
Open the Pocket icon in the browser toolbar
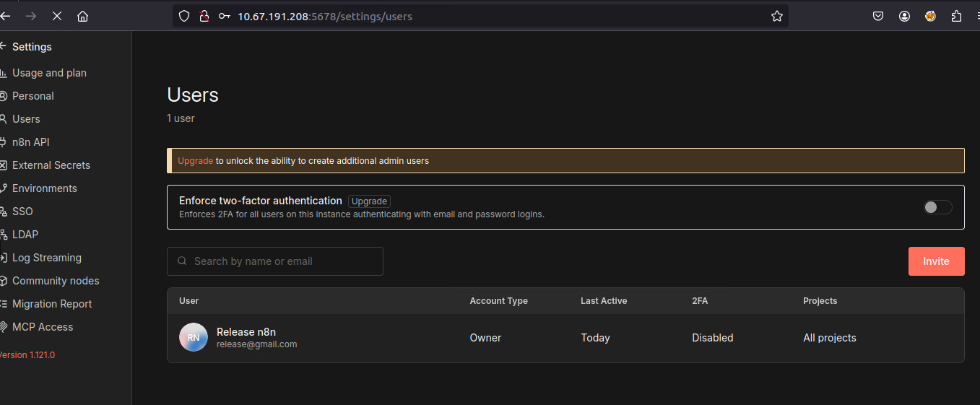tap(878, 16)
